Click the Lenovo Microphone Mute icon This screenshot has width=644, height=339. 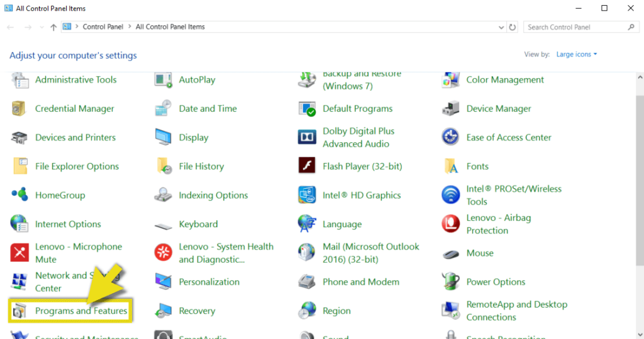tap(19, 253)
